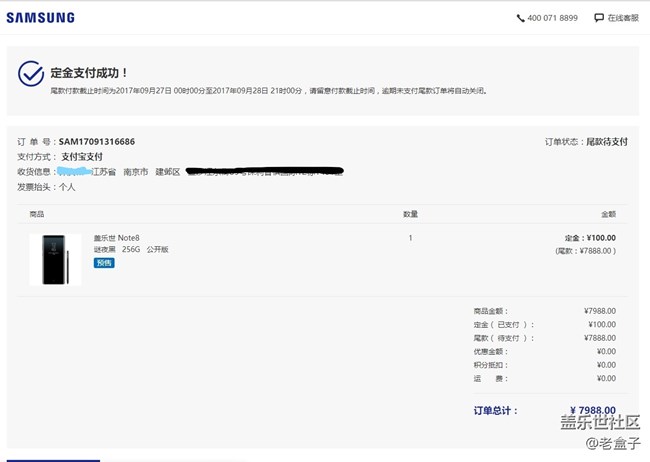Screen dimensions: 650x462
Task: Click the 在线客服 chat bubble icon
Action: coord(599,18)
